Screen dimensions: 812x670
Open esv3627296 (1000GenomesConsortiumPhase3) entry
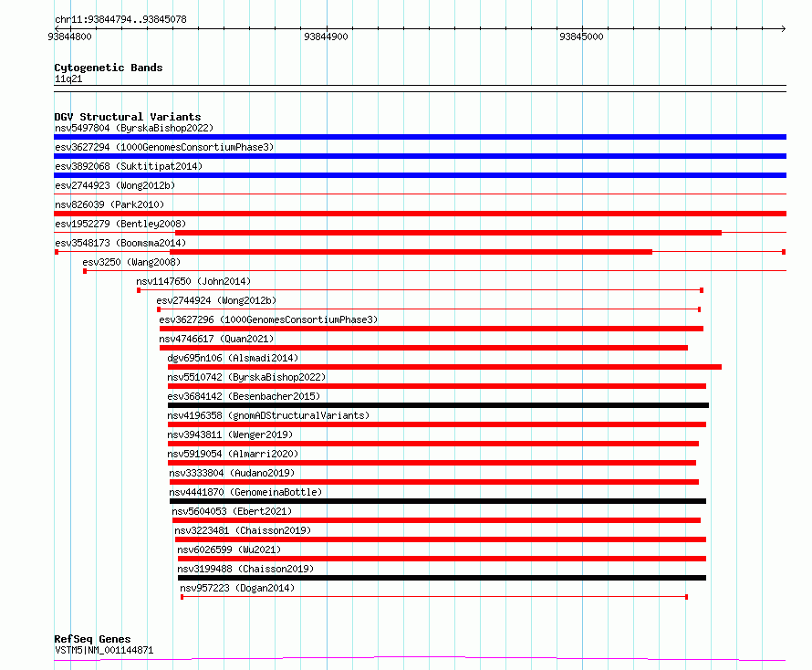[x=268, y=319]
